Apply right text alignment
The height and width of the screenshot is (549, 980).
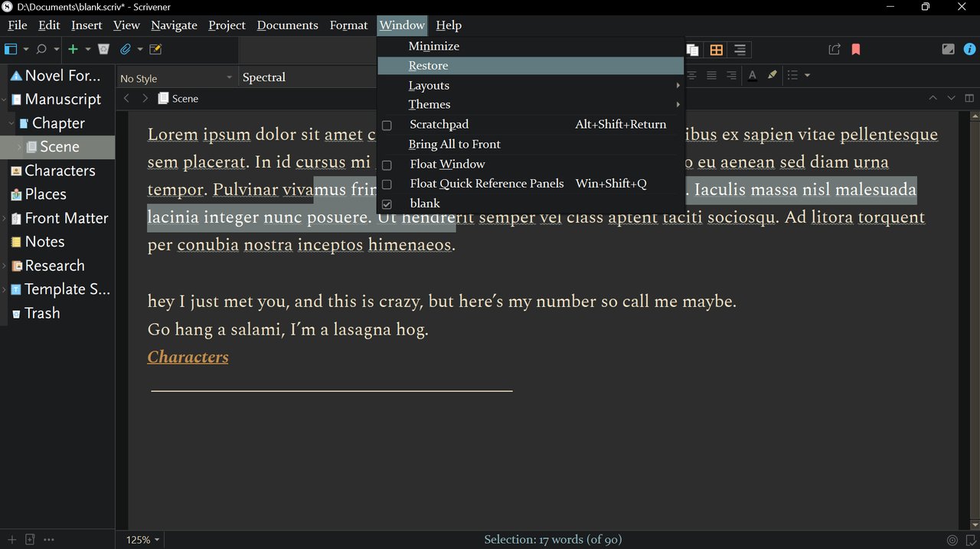pos(731,75)
